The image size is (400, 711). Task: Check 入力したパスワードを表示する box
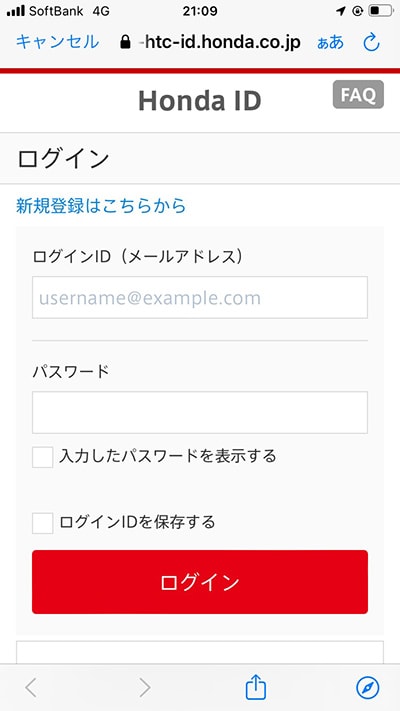tap(43, 457)
